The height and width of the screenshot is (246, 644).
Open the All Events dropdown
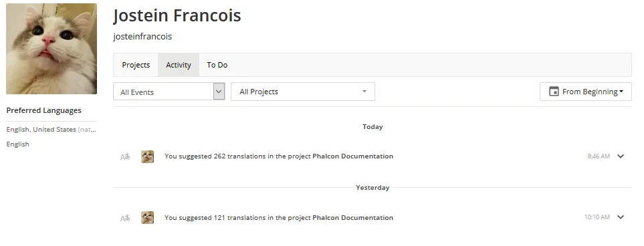coord(169,92)
